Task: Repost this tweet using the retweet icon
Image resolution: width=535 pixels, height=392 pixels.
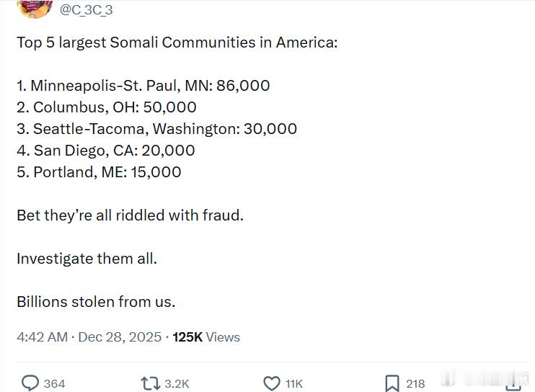Action: 150,383
